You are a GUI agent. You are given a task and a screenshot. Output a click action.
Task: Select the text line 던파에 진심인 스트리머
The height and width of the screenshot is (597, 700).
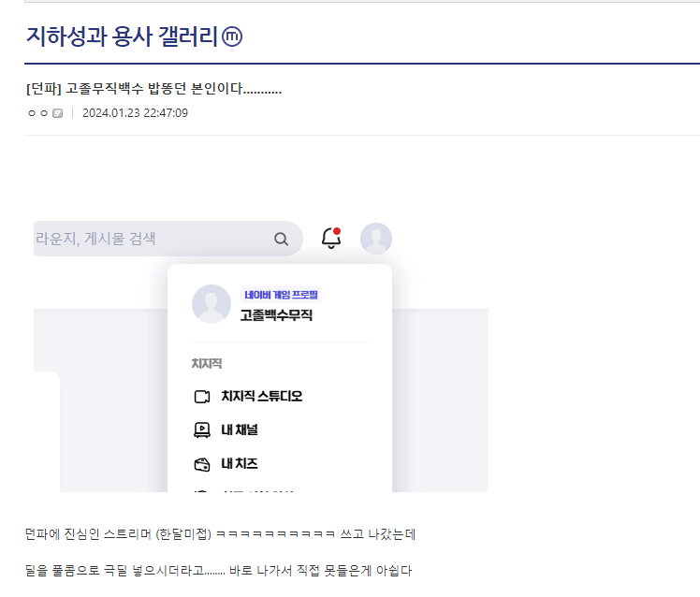tap(220, 534)
